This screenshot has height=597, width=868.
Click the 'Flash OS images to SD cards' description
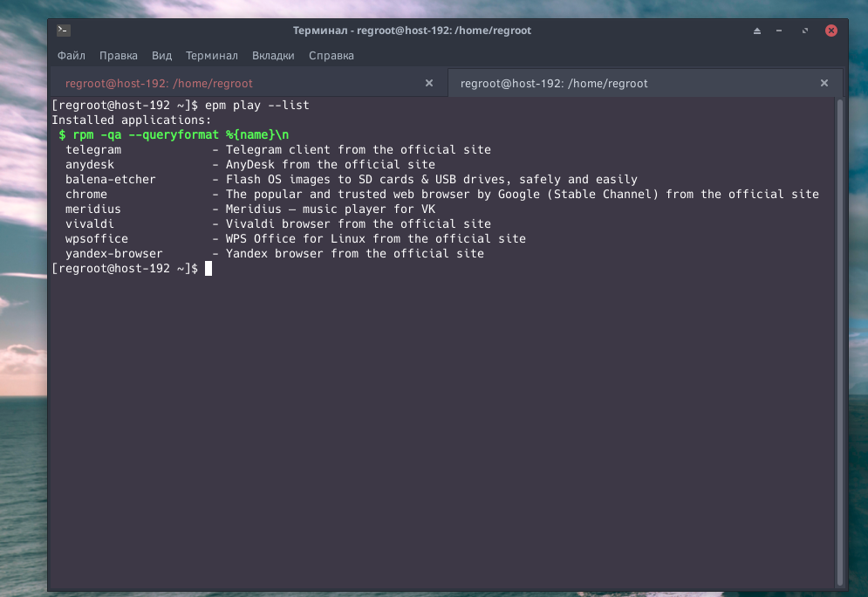coord(432,180)
